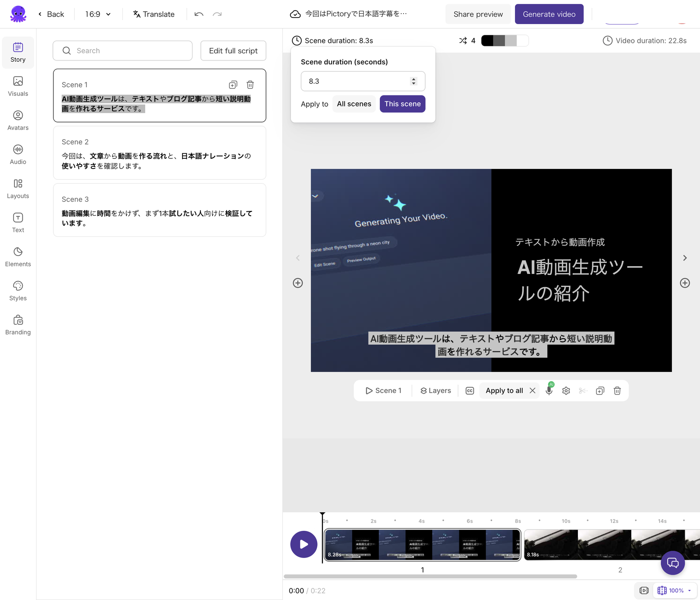Select the Scene 2 script card
Viewport: 700px width, 600px height.
(x=160, y=153)
